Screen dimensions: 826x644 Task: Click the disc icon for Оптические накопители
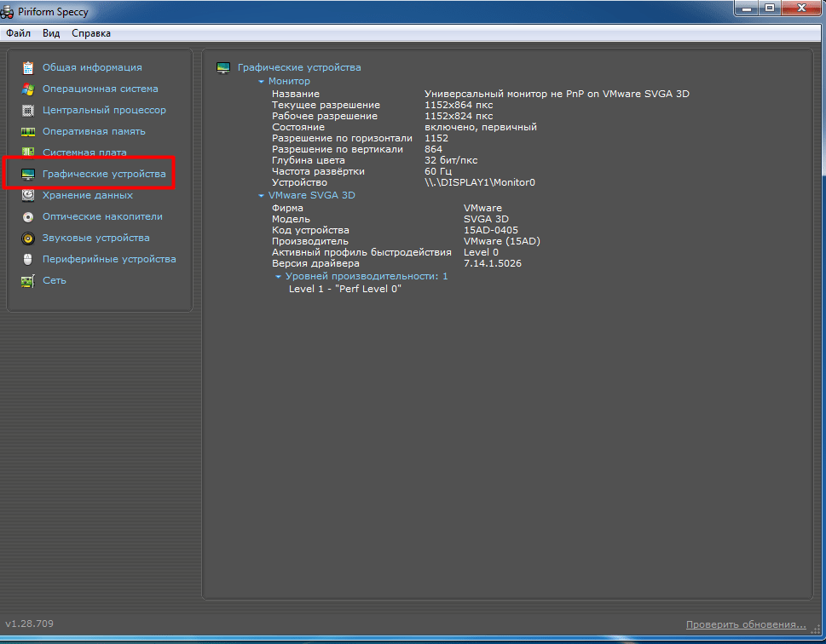point(28,217)
